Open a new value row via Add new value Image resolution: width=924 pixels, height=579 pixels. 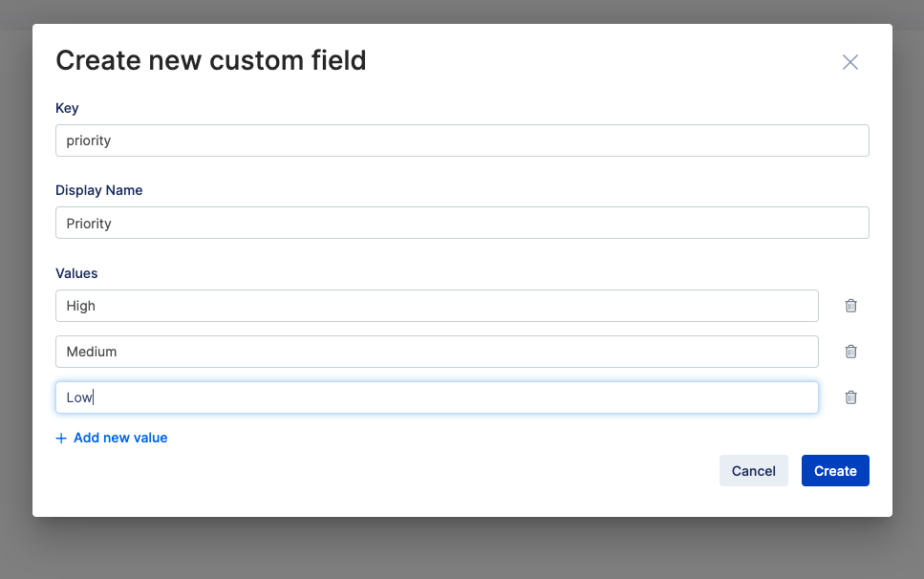pyautogui.click(x=120, y=438)
